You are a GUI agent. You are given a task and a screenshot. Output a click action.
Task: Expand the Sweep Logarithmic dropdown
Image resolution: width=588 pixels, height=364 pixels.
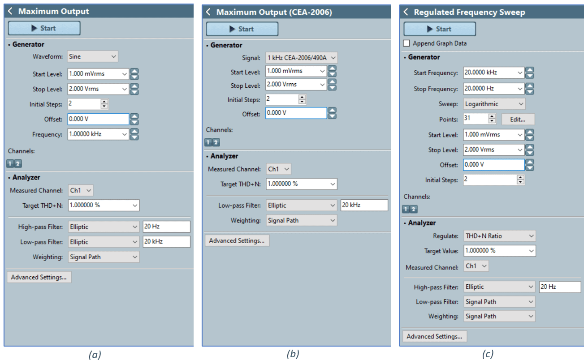[494, 104]
